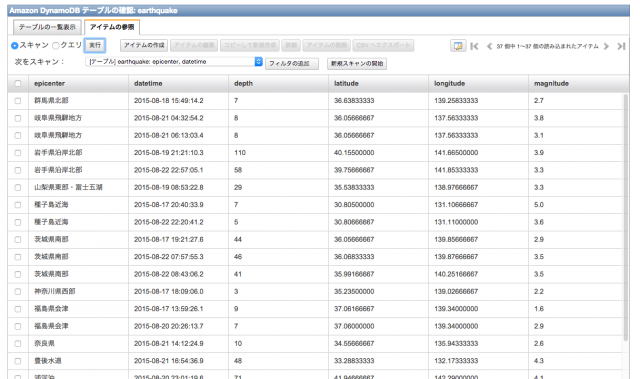640x379 pixels.
Task: Check the row for 奈良県
Action: coord(18,344)
